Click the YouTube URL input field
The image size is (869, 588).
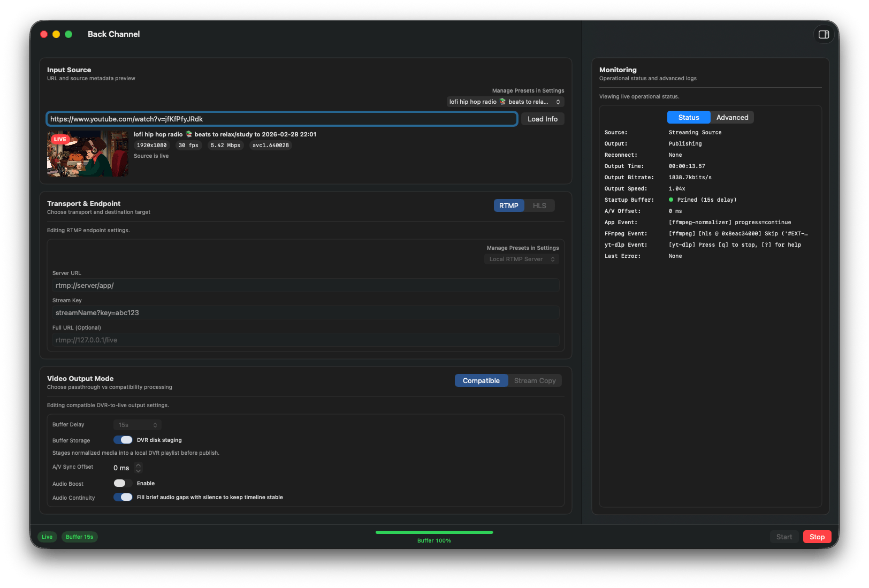281,119
